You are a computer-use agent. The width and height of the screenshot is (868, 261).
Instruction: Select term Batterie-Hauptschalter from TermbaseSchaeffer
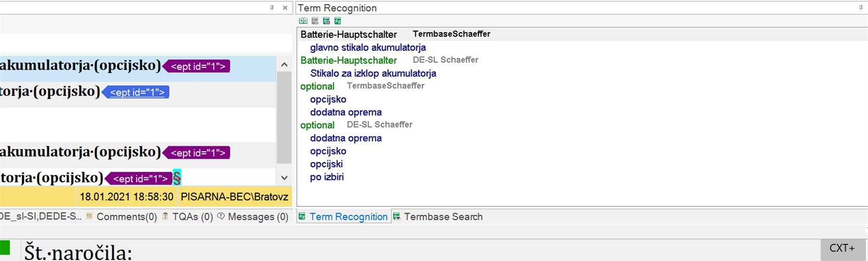pos(349,35)
